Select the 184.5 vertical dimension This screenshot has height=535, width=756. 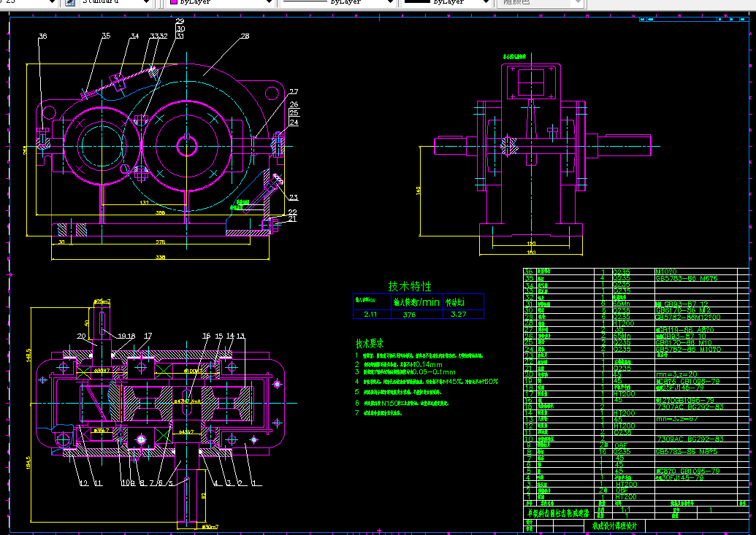click(x=28, y=463)
